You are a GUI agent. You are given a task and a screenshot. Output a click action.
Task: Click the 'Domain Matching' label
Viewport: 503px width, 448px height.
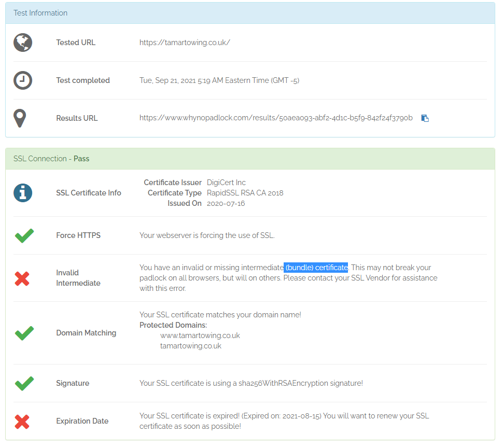point(86,333)
